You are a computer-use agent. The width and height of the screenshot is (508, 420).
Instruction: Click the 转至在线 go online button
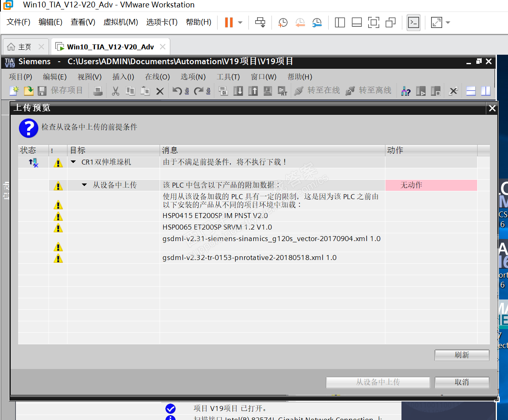(x=318, y=90)
